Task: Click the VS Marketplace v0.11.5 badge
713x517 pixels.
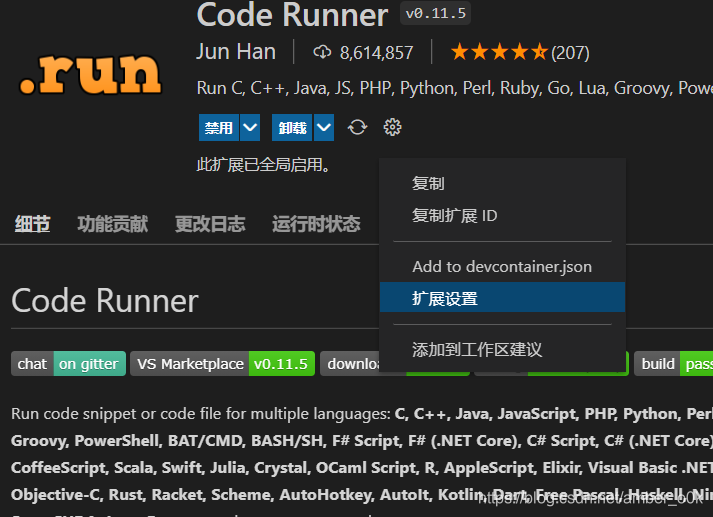Action: point(222,364)
